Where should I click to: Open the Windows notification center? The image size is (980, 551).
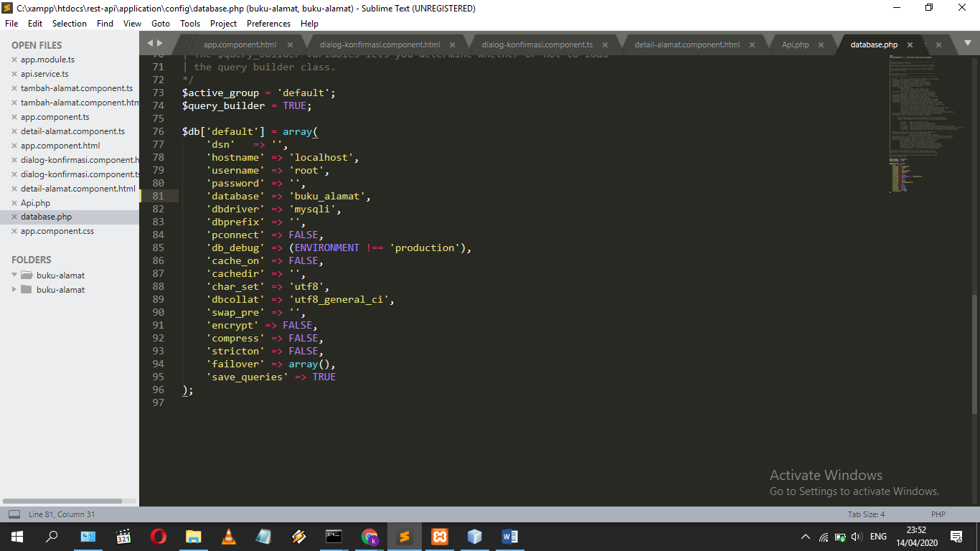(x=956, y=537)
